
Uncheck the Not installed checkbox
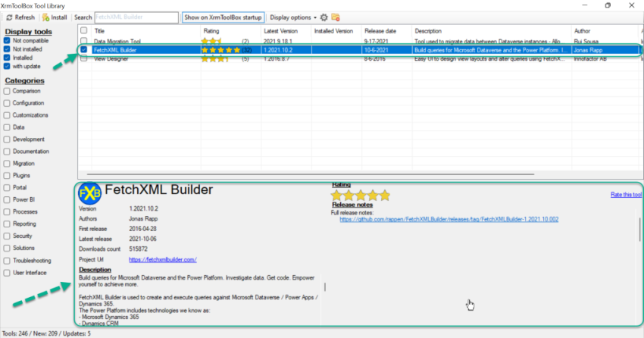click(7, 49)
